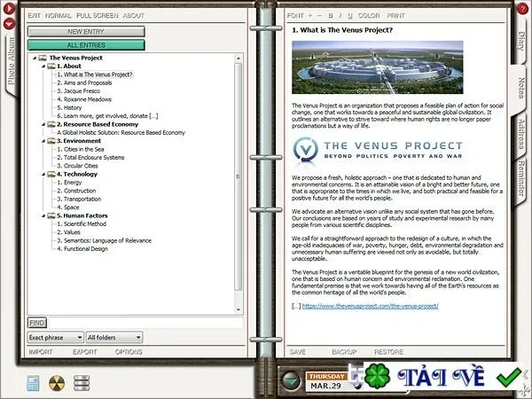Click The Venus Project logo image
This screenshot has height=399, width=532.
point(378,151)
